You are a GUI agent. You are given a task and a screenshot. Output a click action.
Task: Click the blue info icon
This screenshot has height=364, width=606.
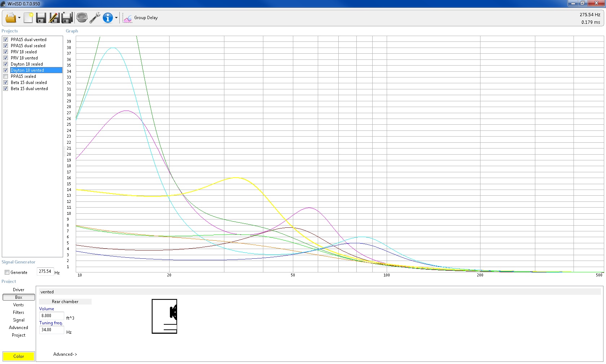click(x=107, y=18)
